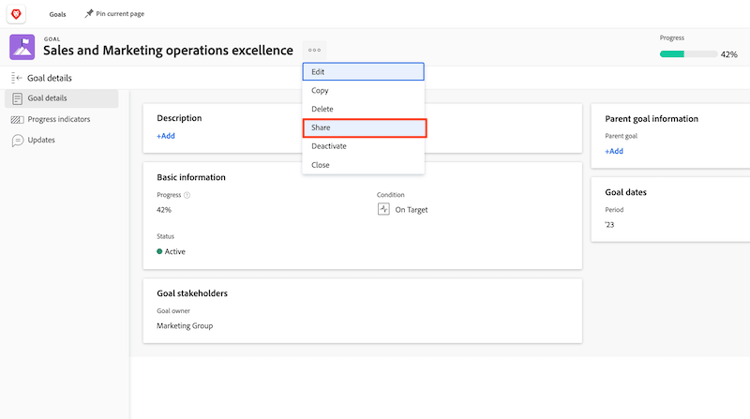This screenshot has height=419, width=750.
Task: Collapse the Goal details side panel
Action: (x=17, y=78)
